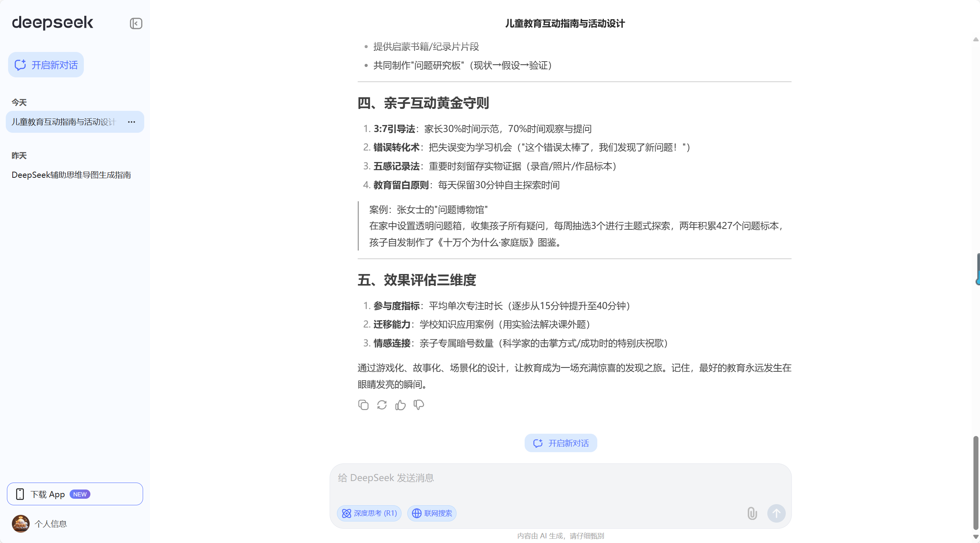
Task: Collapse the sidebar with the panel icon
Action: (135, 23)
